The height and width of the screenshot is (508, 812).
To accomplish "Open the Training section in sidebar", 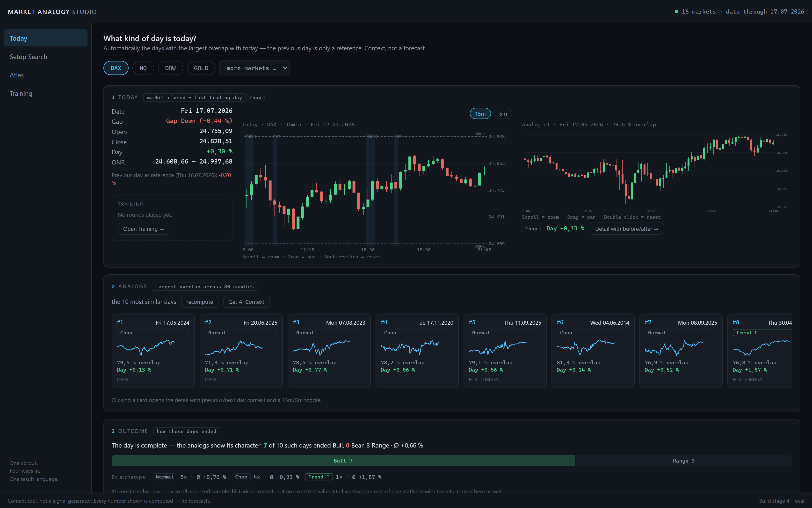I will 46,93.
